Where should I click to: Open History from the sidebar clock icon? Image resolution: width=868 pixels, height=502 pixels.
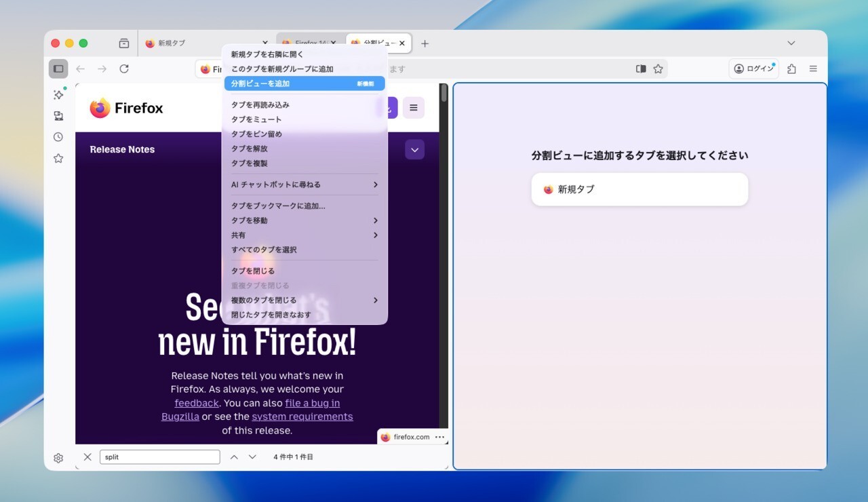tap(58, 137)
